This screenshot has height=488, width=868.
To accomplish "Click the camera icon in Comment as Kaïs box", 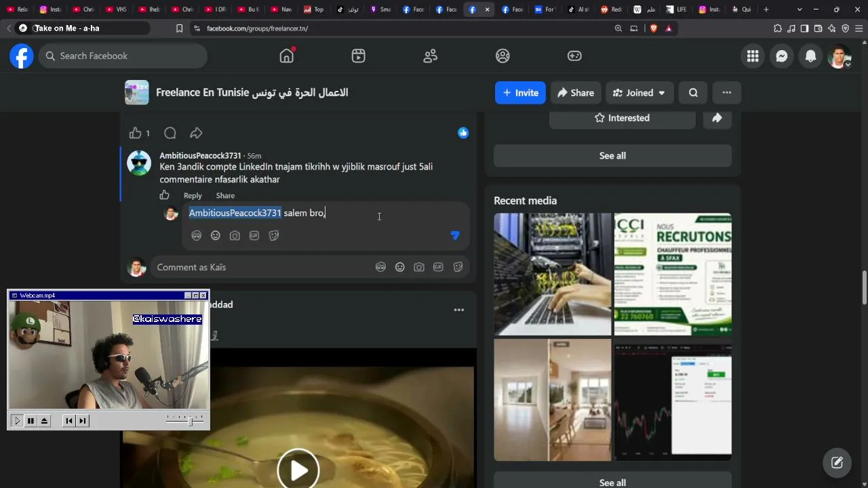I will coord(419,267).
